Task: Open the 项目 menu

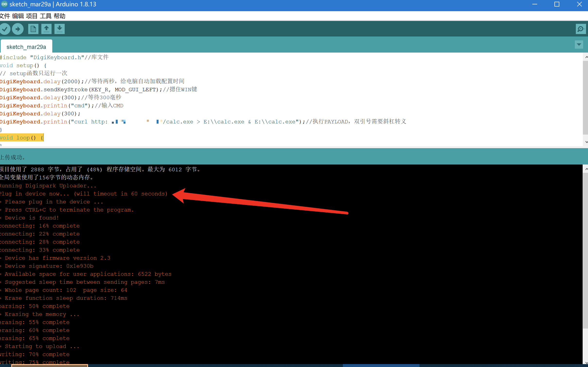Action: click(x=32, y=16)
